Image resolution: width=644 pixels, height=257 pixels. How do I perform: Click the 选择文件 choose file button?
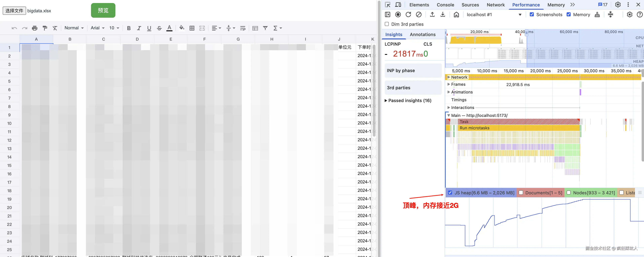coord(14,11)
